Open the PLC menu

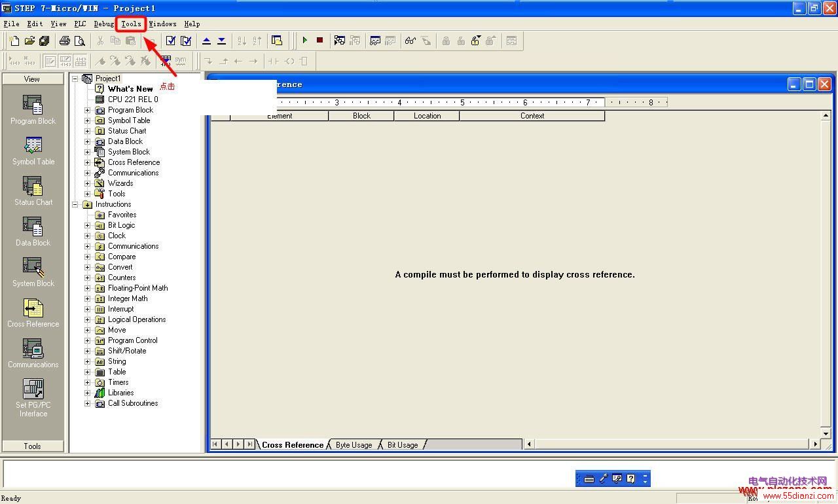pos(80,24)
